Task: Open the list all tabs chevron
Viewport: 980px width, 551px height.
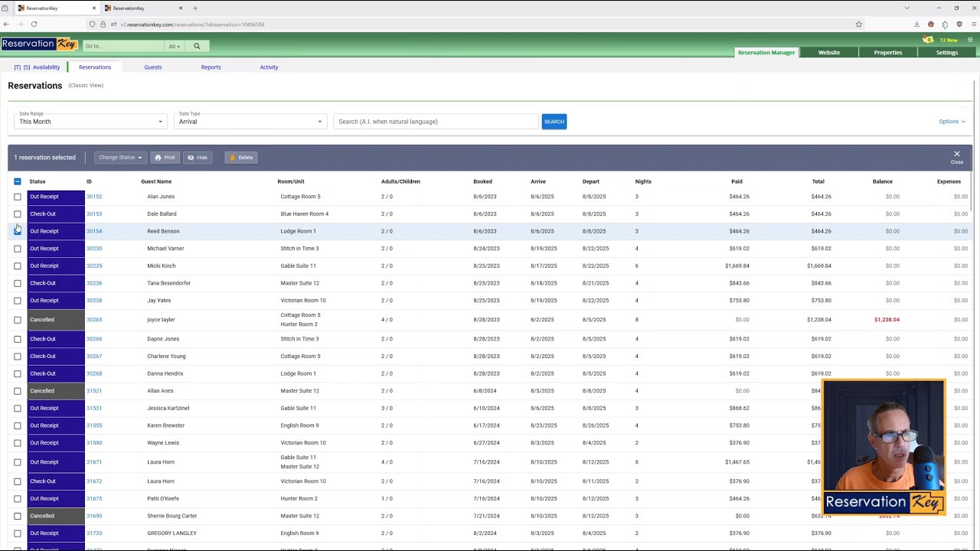Action: [x=907, y=8]
